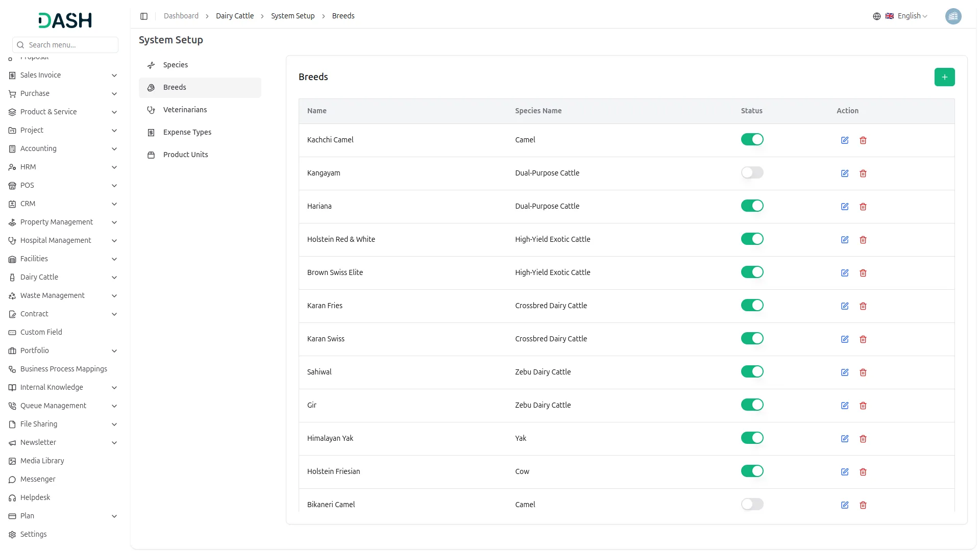Edit the Karan Fries breed
The width and height of the screenshot is (980, 551).
pos(845,306)
